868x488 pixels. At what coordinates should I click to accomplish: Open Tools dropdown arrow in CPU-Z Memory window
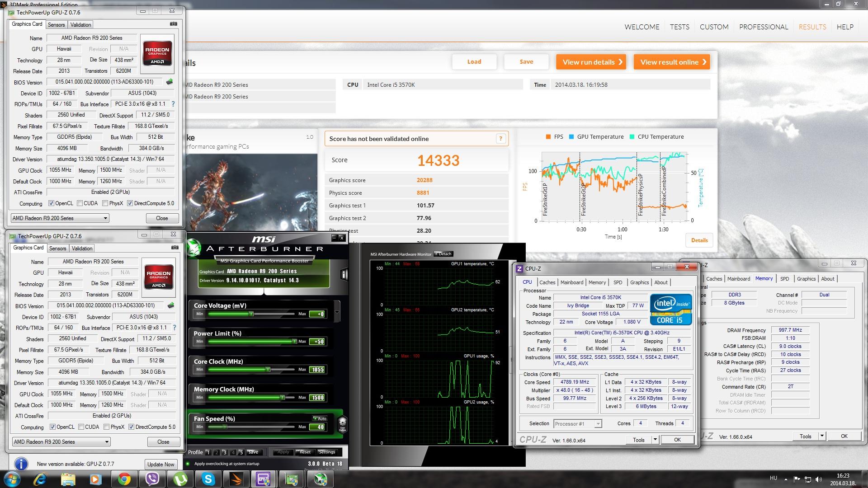(x=822, y=436)
